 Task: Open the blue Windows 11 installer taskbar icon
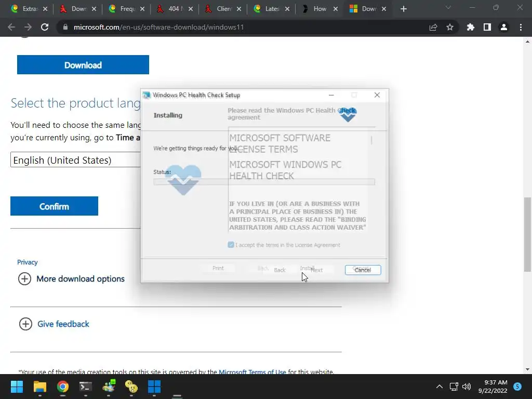[154, 387]
